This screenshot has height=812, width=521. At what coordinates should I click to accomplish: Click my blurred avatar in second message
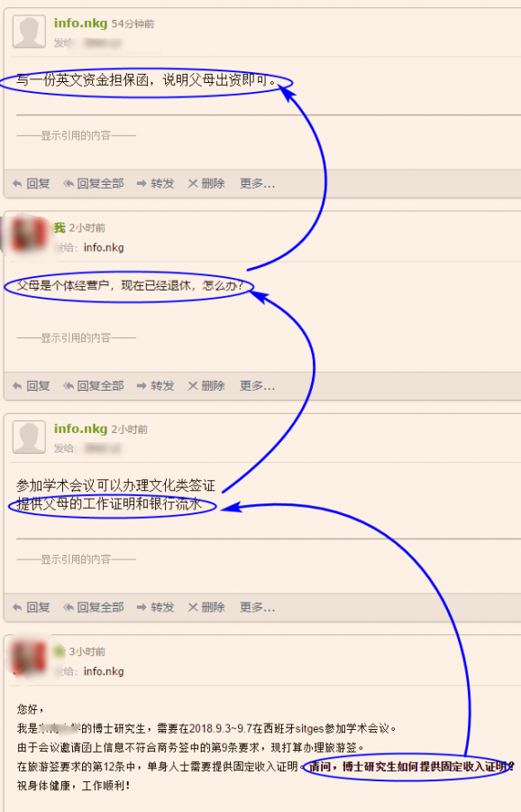pyautogui.click(x=27, y=233)
